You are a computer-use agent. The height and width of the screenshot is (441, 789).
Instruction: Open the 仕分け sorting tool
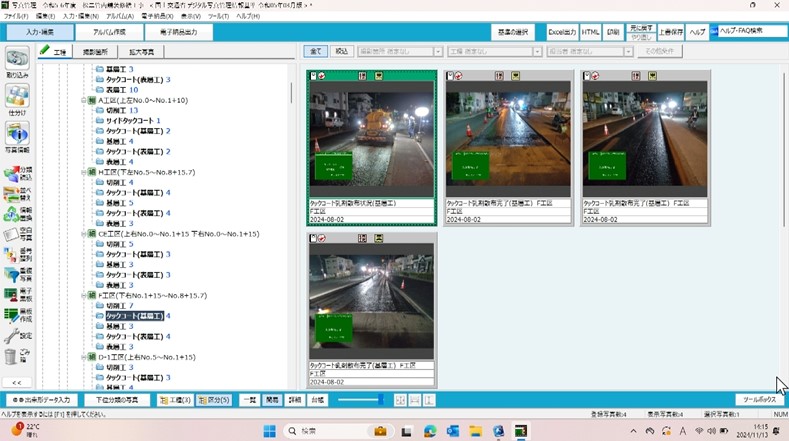[17, 99]
